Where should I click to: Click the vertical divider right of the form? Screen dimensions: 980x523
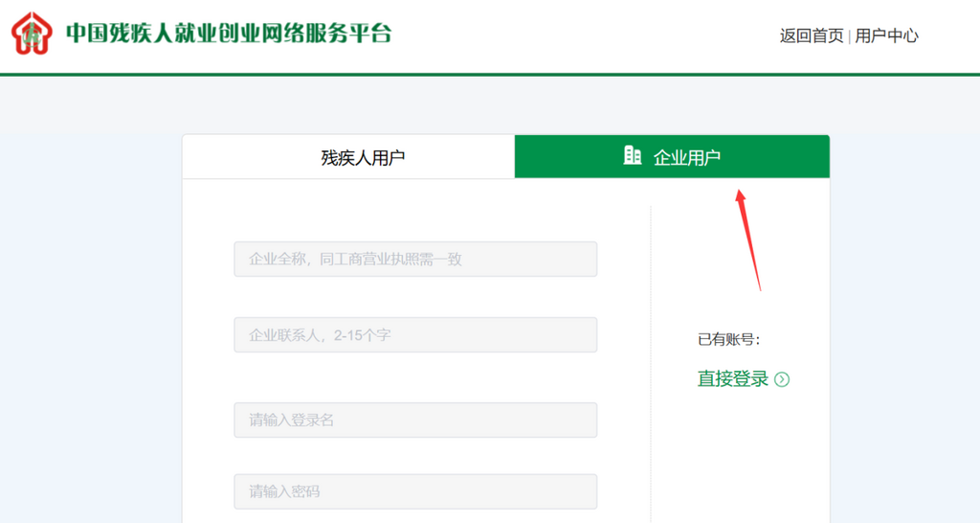click(651, 364)
